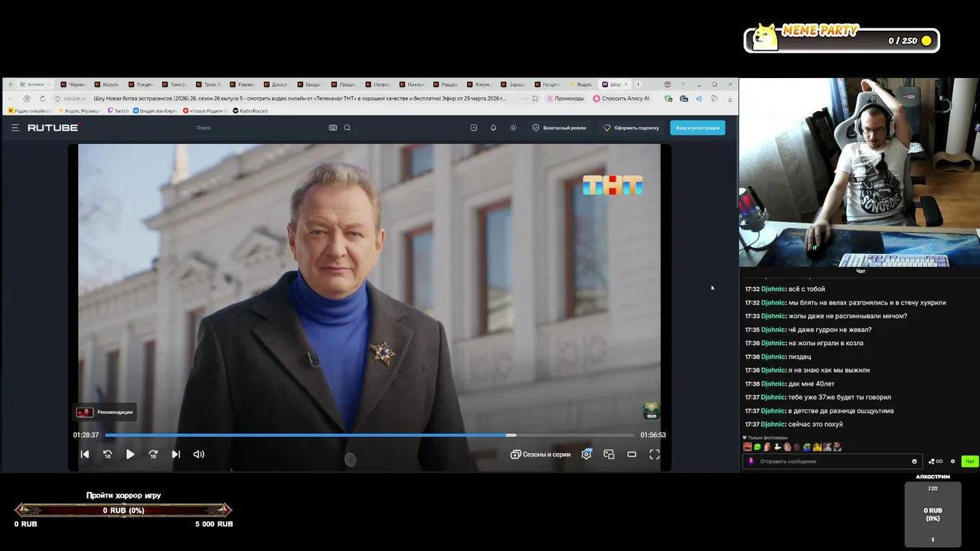Open player settings gear

click(586, 454)
